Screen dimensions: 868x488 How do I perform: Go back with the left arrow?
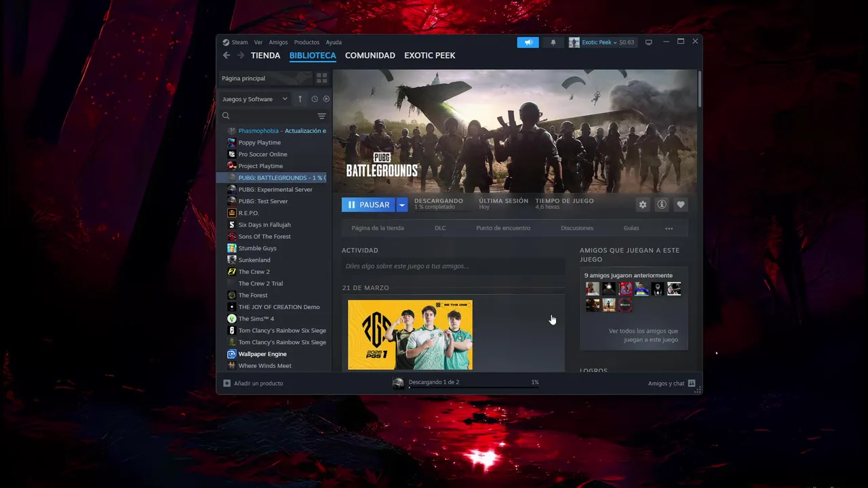226,56
